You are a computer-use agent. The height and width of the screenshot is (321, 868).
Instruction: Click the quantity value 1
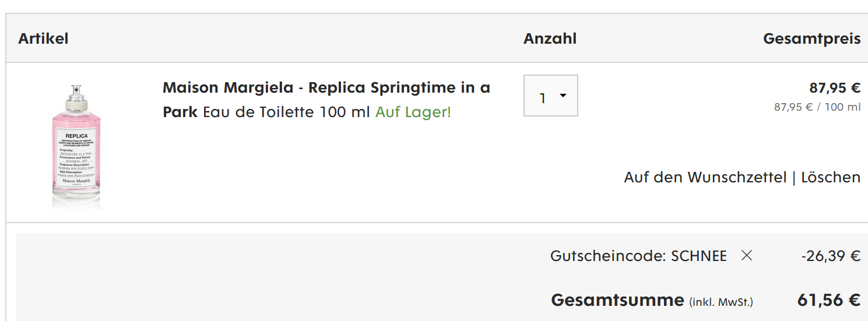[x=542, y=98]
